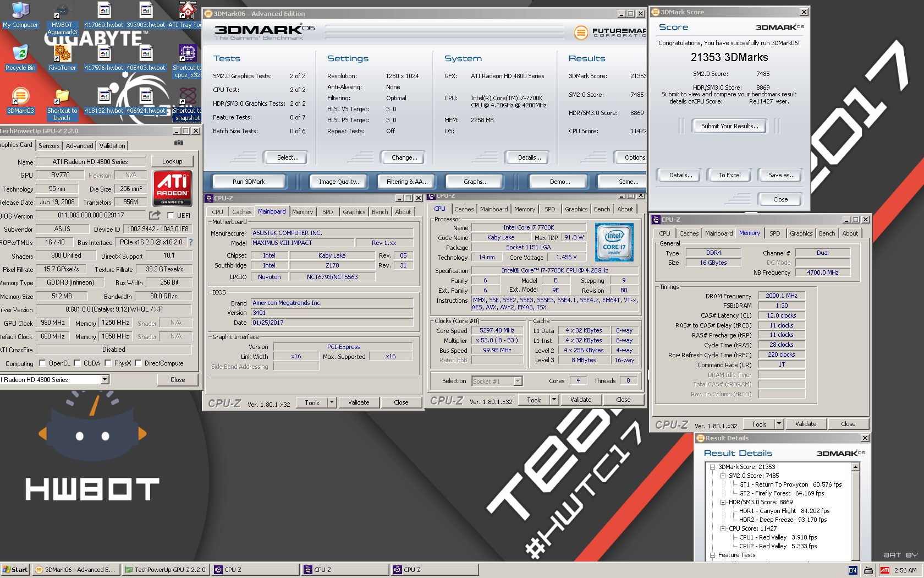This screenshot has width=924, height=578.
Task: Click Lookup button in GPU-Z
Action: (x=172, y=161)
